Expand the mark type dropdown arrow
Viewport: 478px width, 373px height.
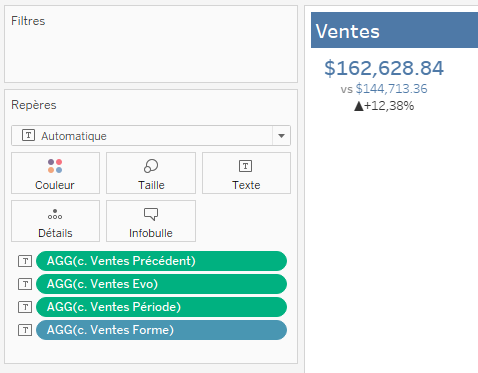(281, 136)
